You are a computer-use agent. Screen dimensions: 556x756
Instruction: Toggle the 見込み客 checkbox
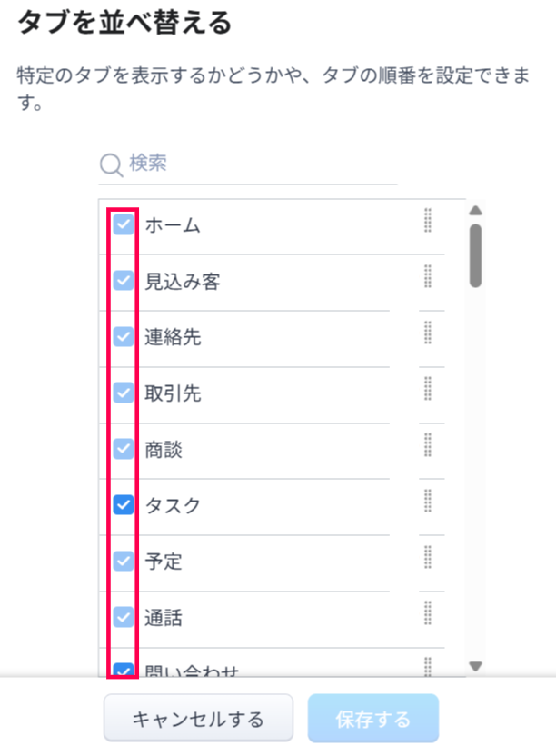click(x=124, y=281)
